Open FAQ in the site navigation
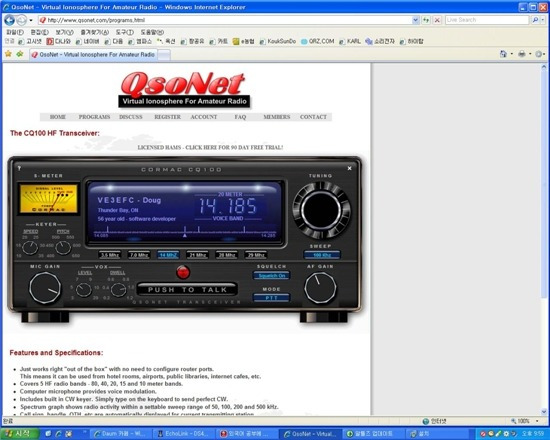 [x=240, y=117]
